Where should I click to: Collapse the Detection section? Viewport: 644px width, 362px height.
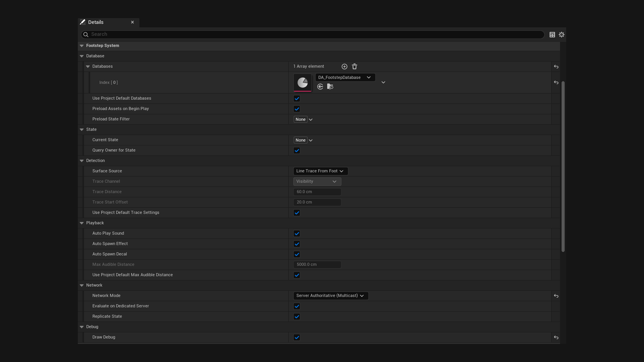click(82, 161)
